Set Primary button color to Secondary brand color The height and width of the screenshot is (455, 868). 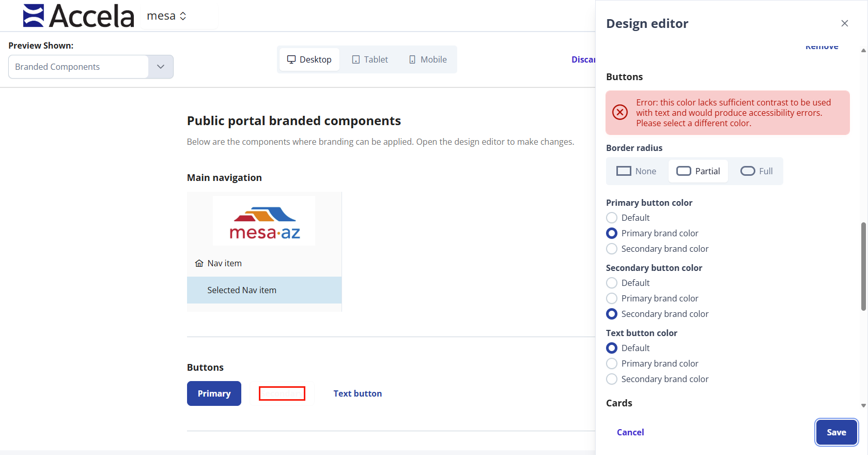pyautogui.click(x=612, y=249)
